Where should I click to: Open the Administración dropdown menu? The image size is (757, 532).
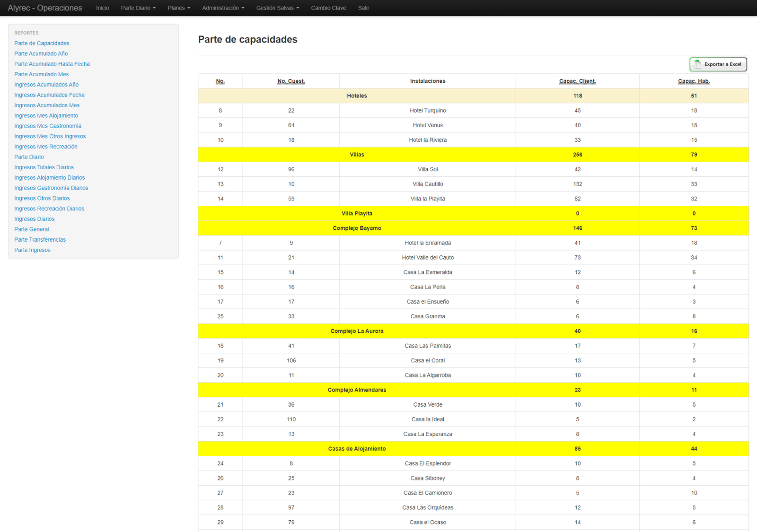pyautogui.click(x=223, y=8)
